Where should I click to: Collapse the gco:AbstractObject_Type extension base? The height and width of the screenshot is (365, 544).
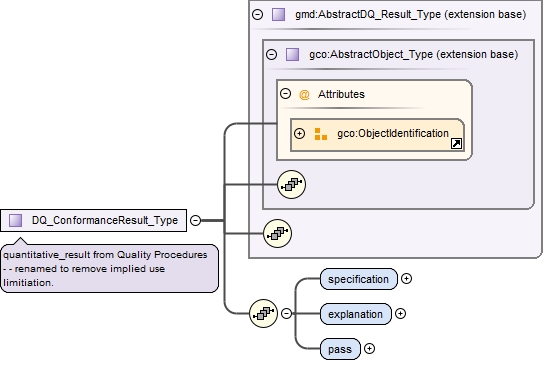271,54
